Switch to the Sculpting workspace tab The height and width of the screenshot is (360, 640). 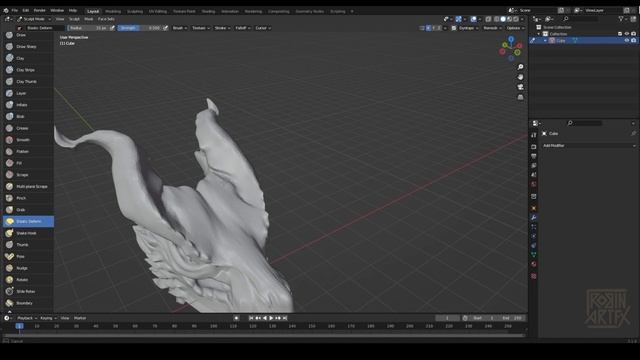[x=135, y=11]
